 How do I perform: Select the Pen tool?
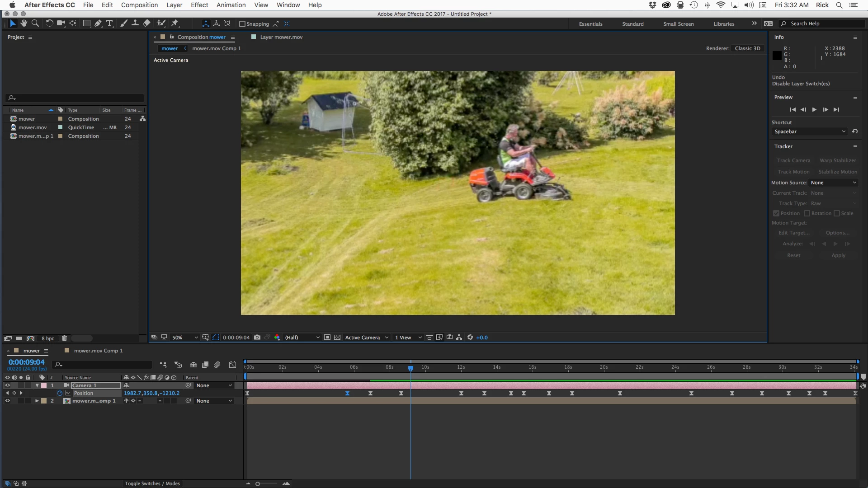tap(98, 23)
